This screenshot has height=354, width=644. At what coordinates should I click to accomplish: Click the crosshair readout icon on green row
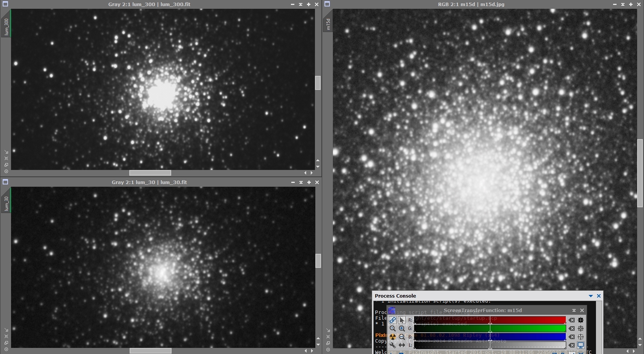(x=581, y=328)
